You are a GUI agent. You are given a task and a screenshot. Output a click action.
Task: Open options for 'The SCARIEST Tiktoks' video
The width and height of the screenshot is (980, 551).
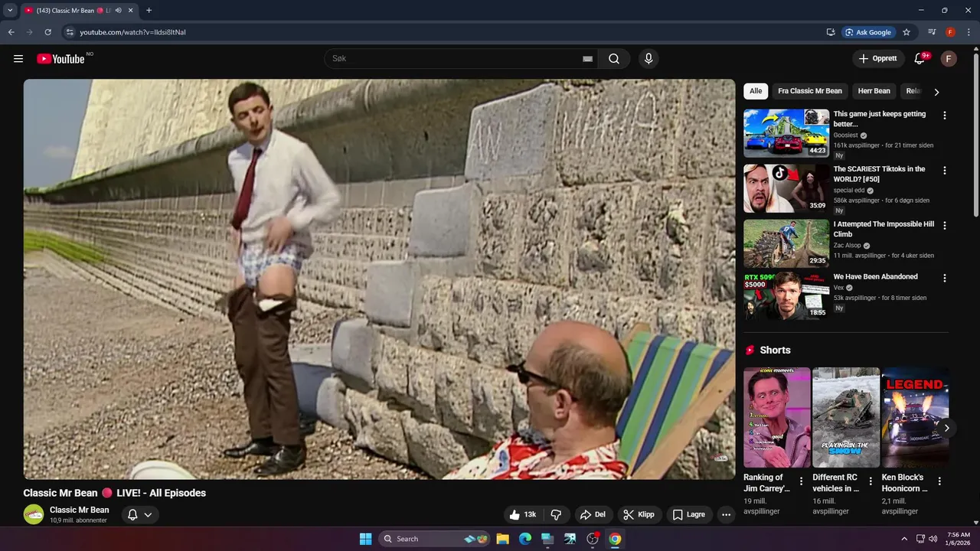(944, 171)
